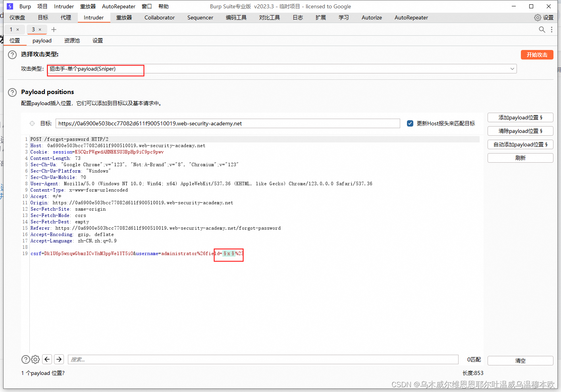Open the settings gear in top bar
Viewport: 561px width, 392px height.
point(538,17)
